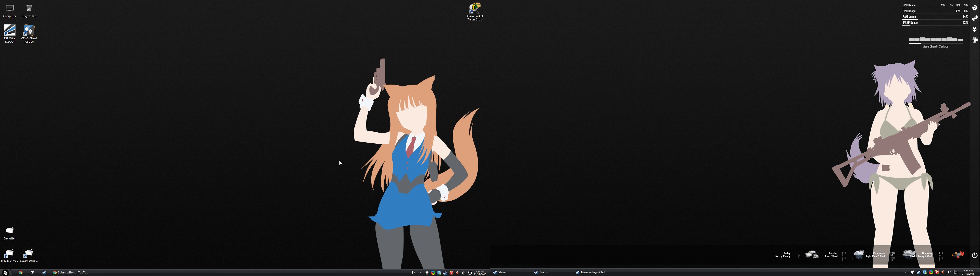
Task: Launch pinned Chrome from left taskbar
Action: (21, 273)
